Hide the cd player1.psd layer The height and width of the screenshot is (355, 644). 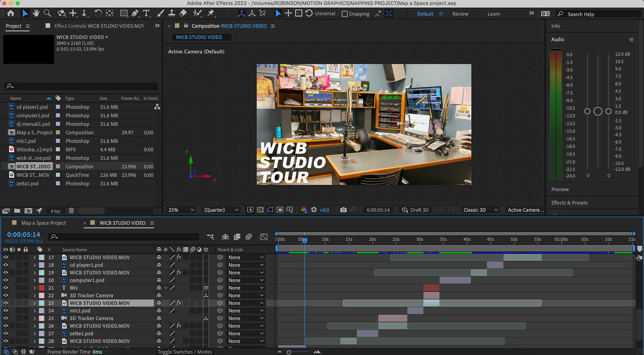tap(6, 265)
